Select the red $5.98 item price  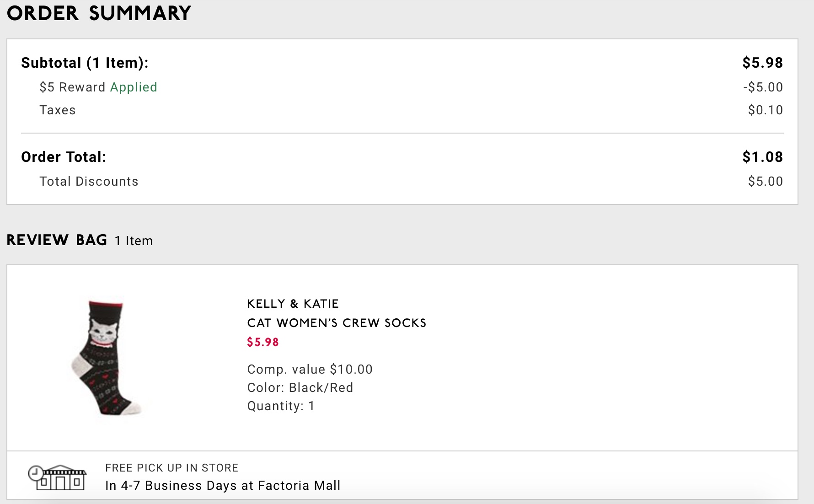263,342
